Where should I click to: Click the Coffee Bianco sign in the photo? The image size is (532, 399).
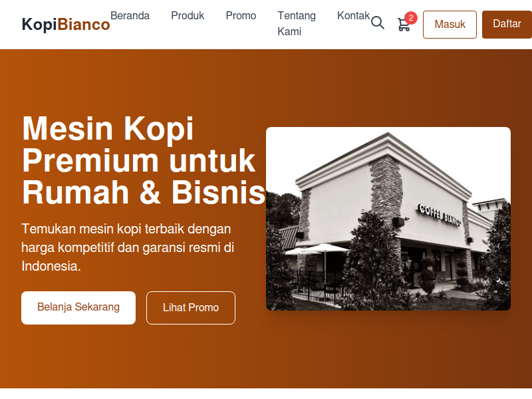pyautogui.click(x=440, y=215)
